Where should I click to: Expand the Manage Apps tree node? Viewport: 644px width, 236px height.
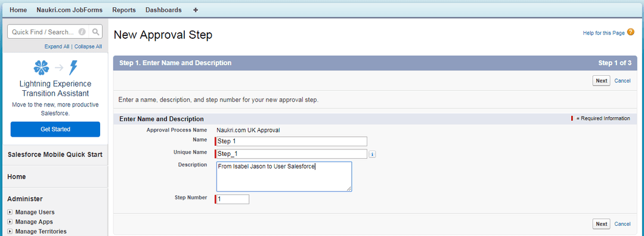pyautogui.click(x=10, y=222)
